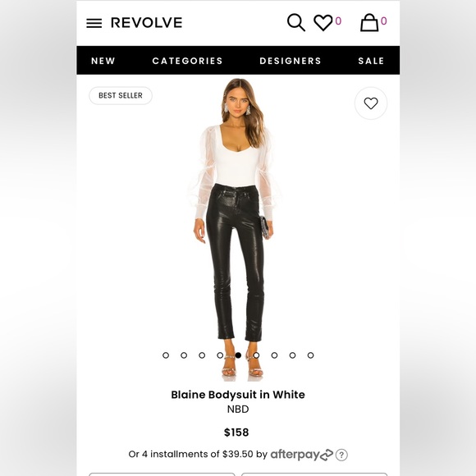Select the third image carousel dot

[202, 355]
